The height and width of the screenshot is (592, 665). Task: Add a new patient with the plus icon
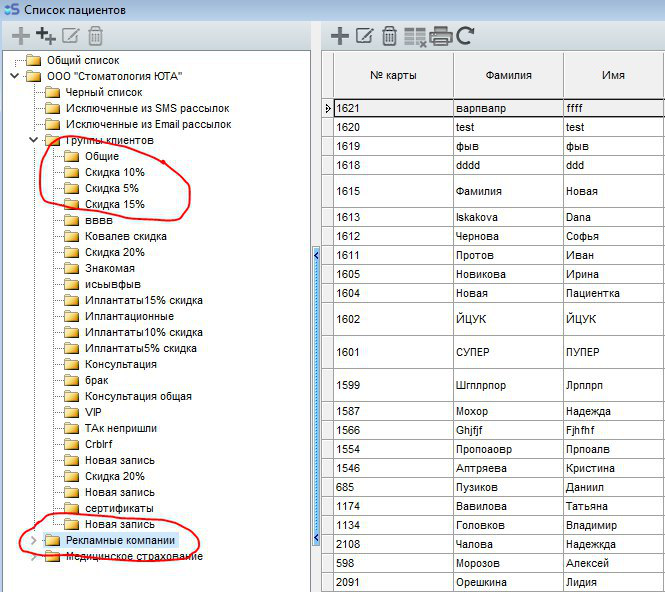pyautogui.click(x=340, y=37)
